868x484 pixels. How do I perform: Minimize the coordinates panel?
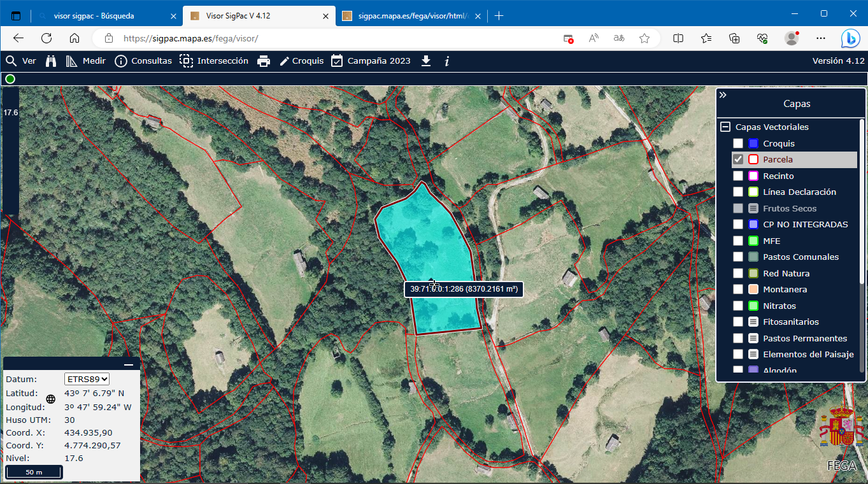[x=129, y=364]
